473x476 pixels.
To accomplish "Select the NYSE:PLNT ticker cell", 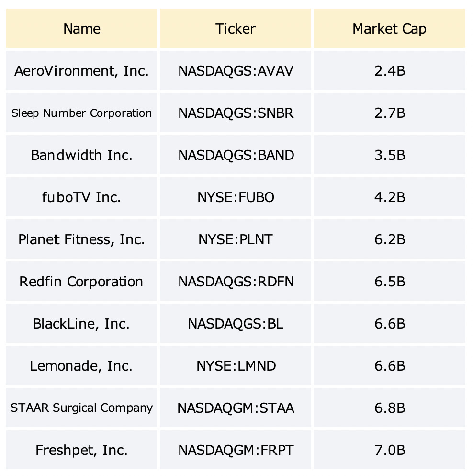I will [236, 239].
